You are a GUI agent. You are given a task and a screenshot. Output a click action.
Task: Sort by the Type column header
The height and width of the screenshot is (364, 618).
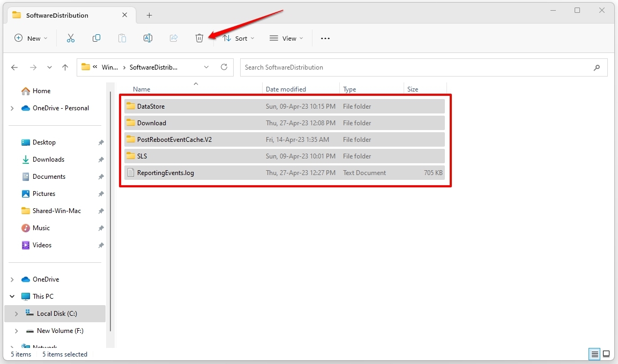tap(349, 89)
